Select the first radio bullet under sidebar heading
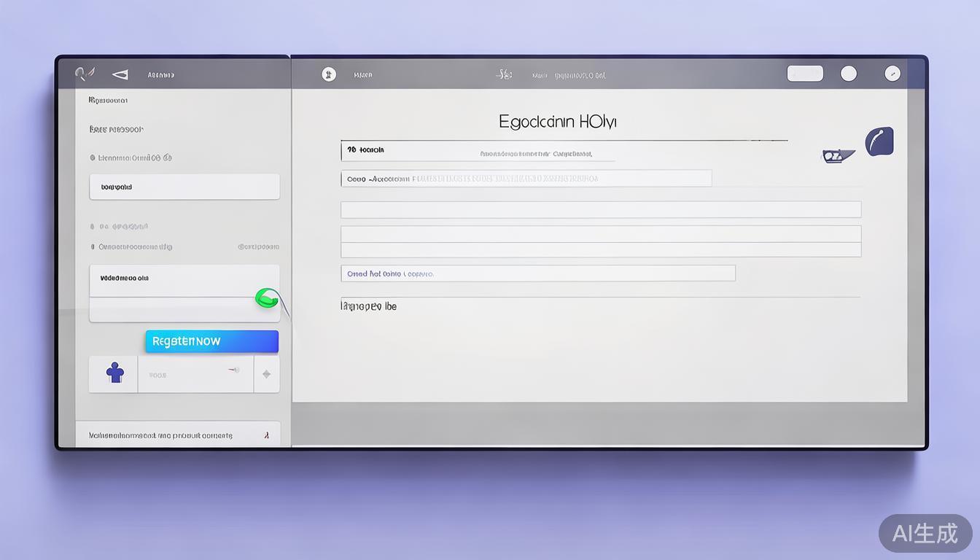 pyautogui.click(x=93, y=157)
